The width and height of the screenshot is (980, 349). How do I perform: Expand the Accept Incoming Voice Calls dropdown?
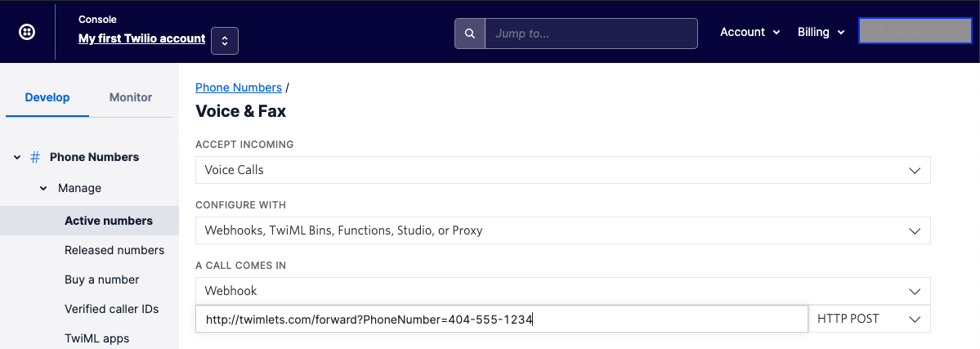562,170
